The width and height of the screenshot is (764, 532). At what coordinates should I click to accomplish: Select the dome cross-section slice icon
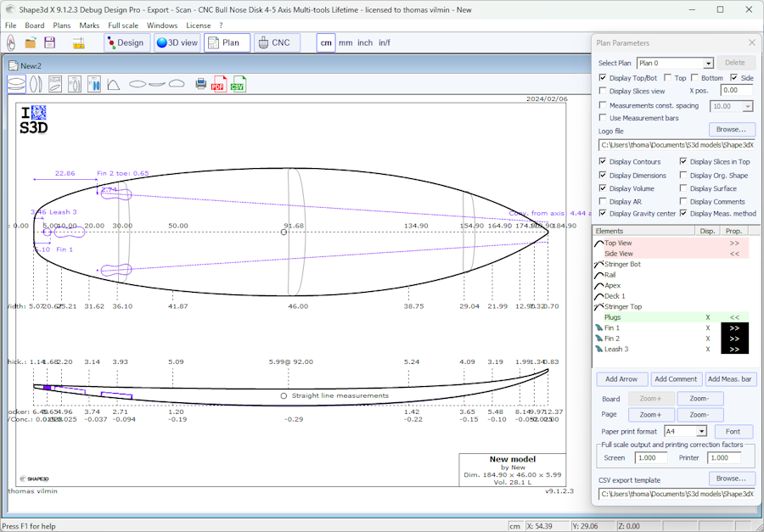click(177, 84)
